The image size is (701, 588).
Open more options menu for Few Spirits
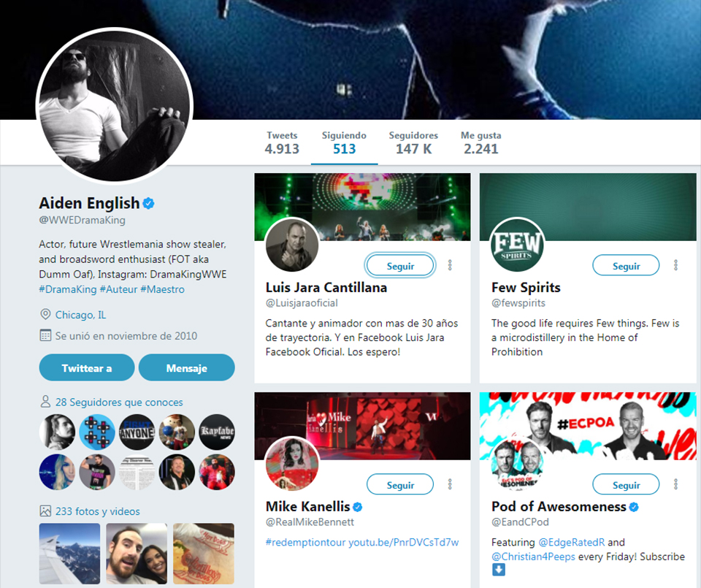[x=675, y=265]
